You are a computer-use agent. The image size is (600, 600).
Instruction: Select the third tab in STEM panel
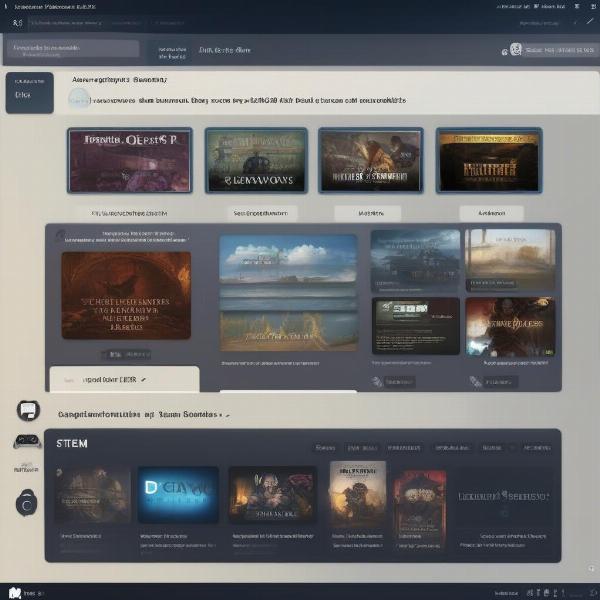pyautogui.click(x=404, y=448)
